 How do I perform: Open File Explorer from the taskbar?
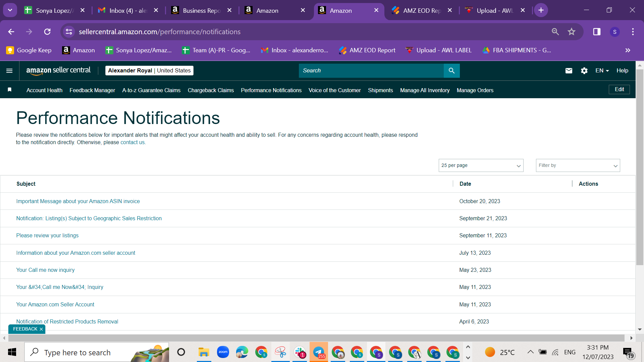pos(204,352)
